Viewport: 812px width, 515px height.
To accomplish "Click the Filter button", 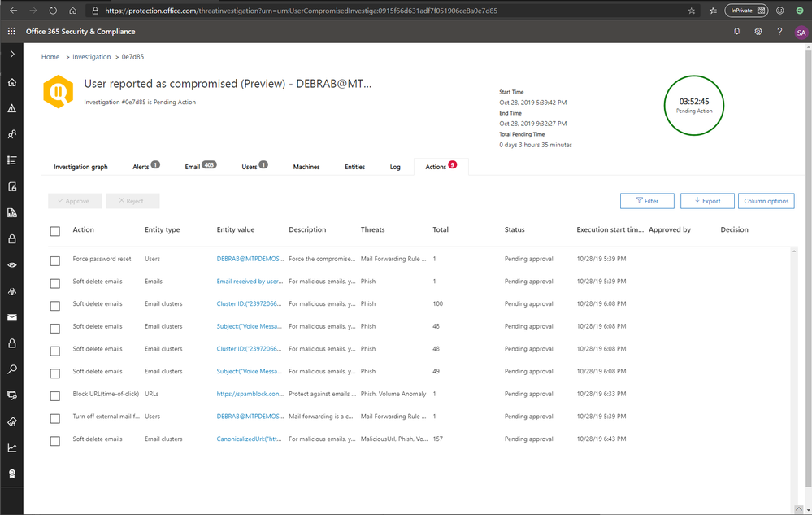I will point(647,201).
